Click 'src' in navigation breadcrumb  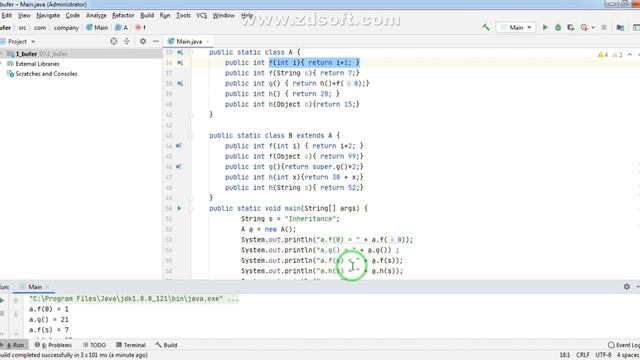pos(22,28)
